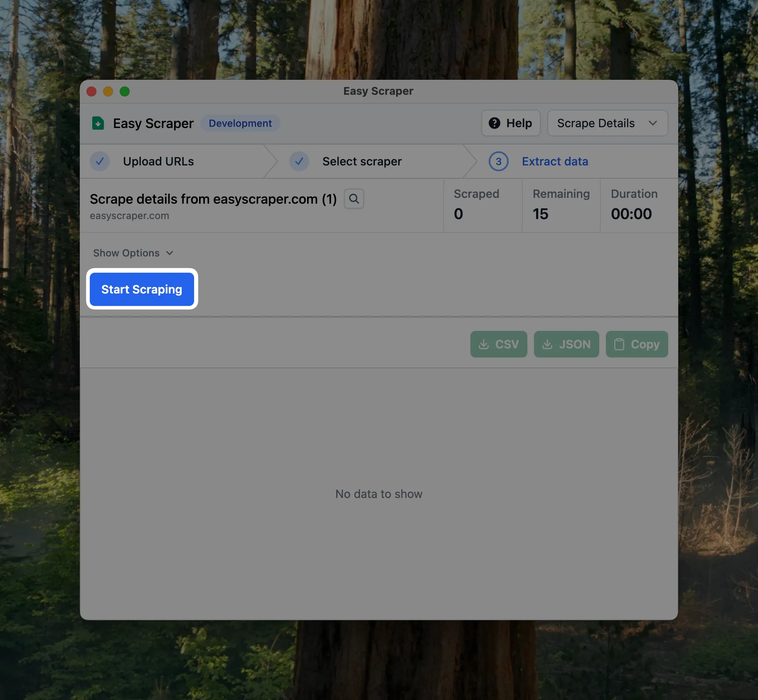The image size is (758, 700).
Task: Click the green macOS fullscreen button
Action: pos(125,91)
